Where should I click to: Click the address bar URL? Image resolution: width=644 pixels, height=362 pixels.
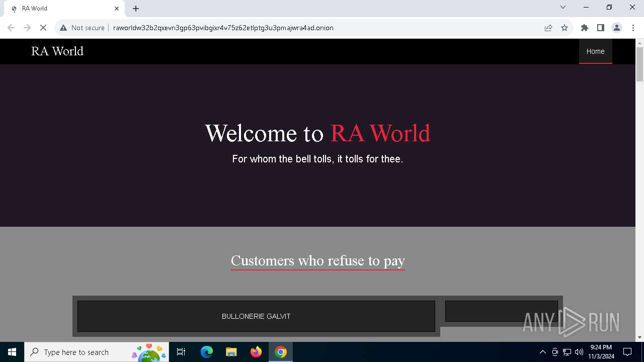click(x=223, y=28)
